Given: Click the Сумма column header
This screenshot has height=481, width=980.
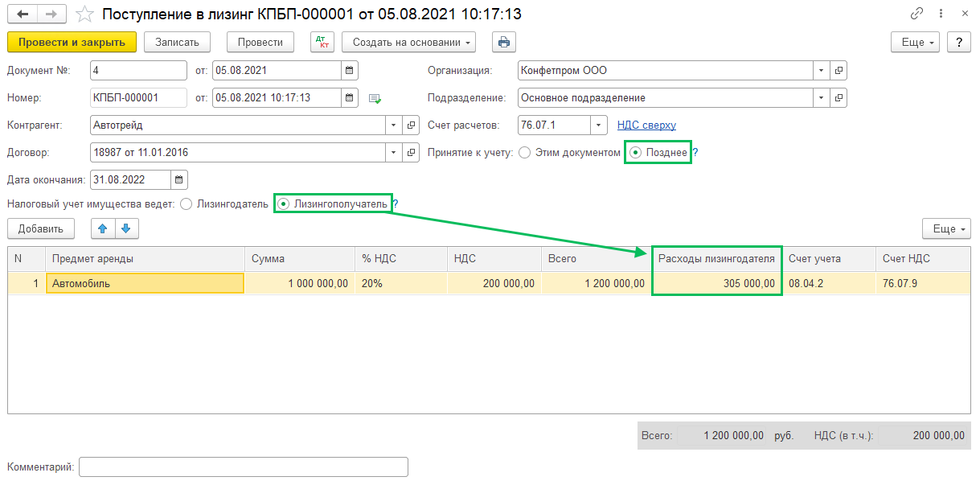Looking at the screenshot, I should 300,259.
